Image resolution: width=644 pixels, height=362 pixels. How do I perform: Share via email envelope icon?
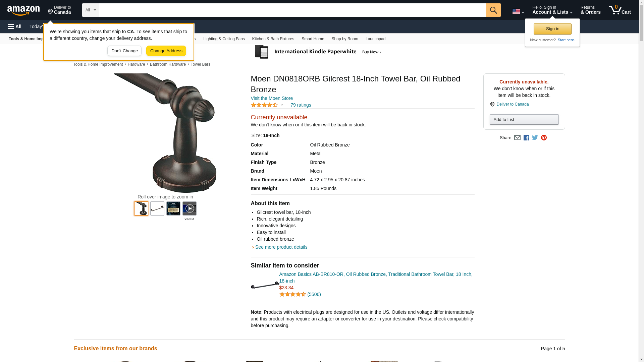[x=517, y=138]
